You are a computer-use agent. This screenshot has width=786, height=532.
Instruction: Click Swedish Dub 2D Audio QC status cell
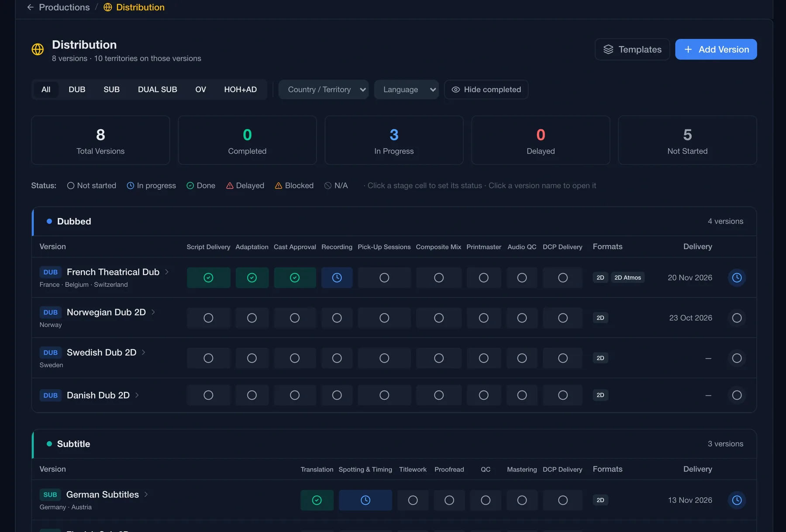522,358
